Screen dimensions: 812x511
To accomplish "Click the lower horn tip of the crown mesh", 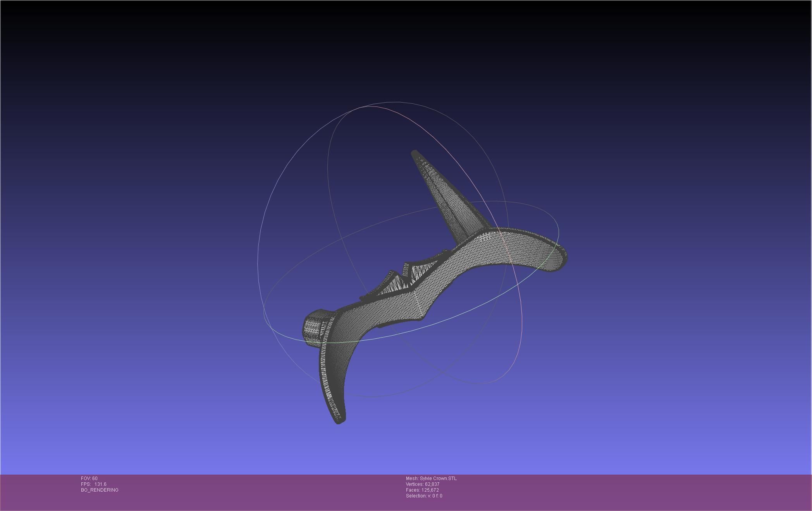I will [x=339, y=420].
